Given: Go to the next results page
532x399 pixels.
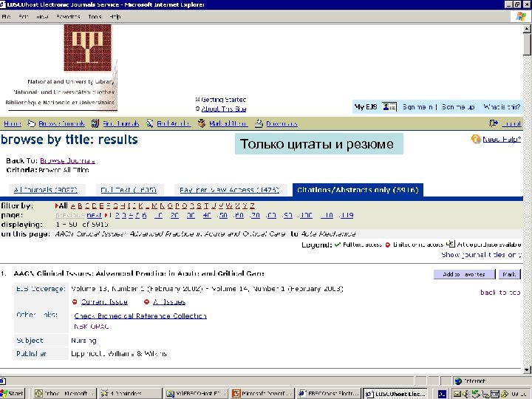Looking at the screenshot, I should click(x=94, y=215).
